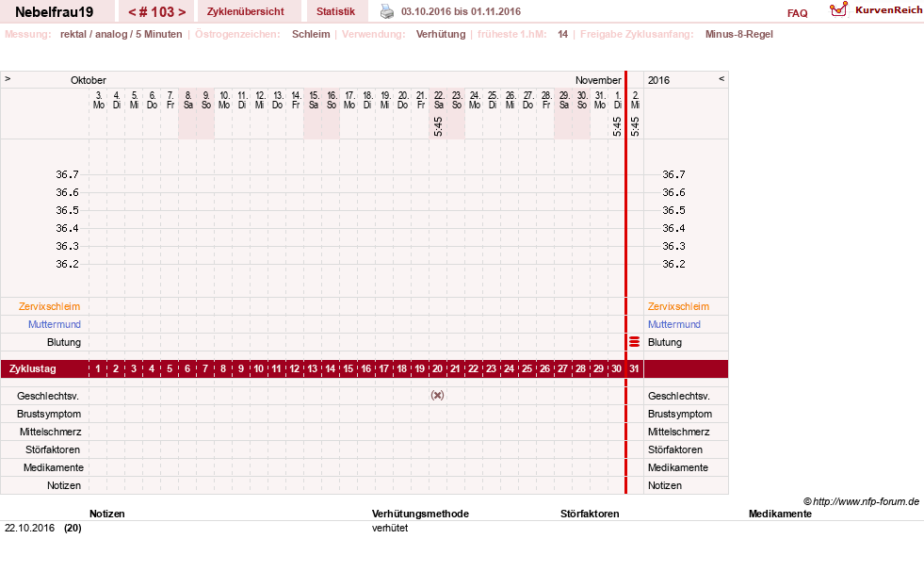Click the left Medikamente row label

coord(54,467)
